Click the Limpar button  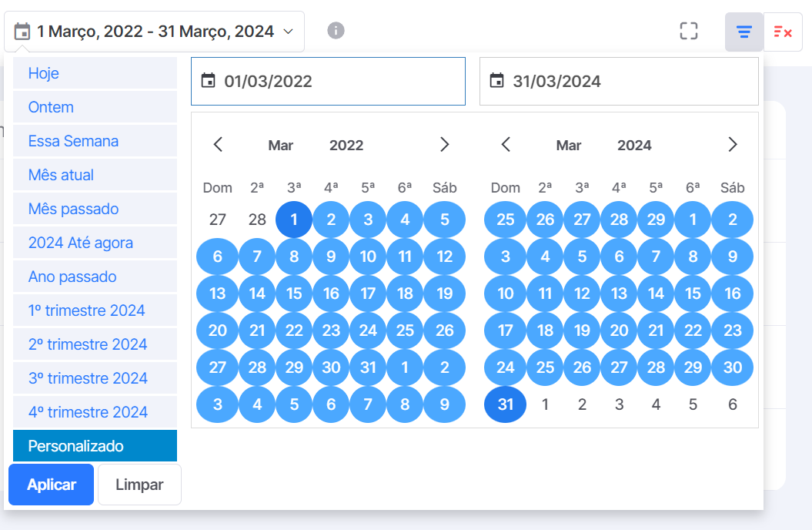tap(139, 485)
